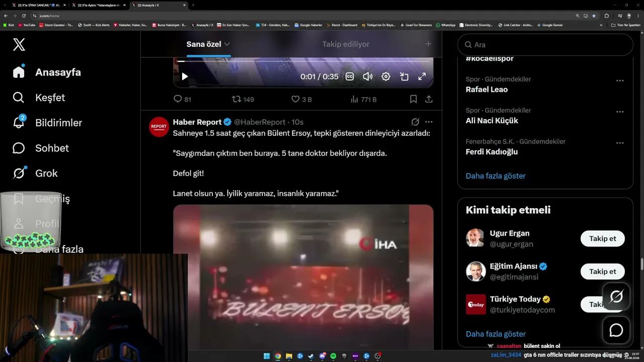Image resolution: width=644 pixels, height=362 pixels.
Task: Open the floating Grok button
Action: pyautogui.click(x=616, y=297)
